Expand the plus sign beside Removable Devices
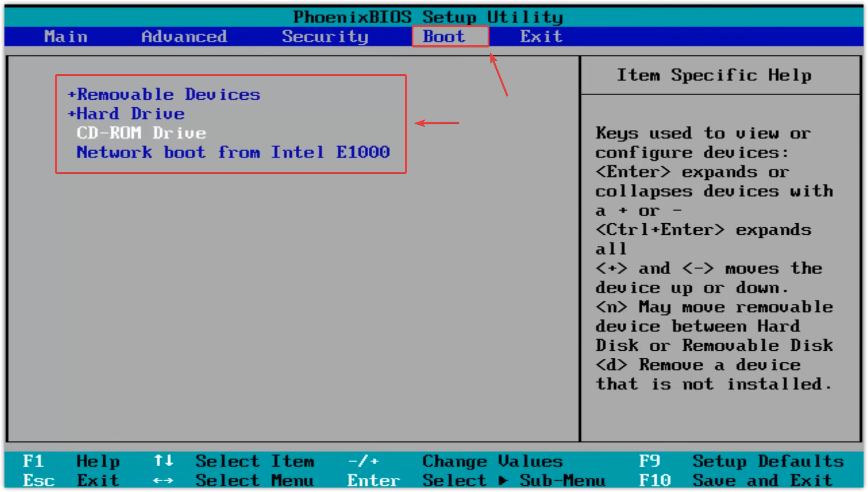The height and width of the screenshot is (492, 868). (71, 95)
